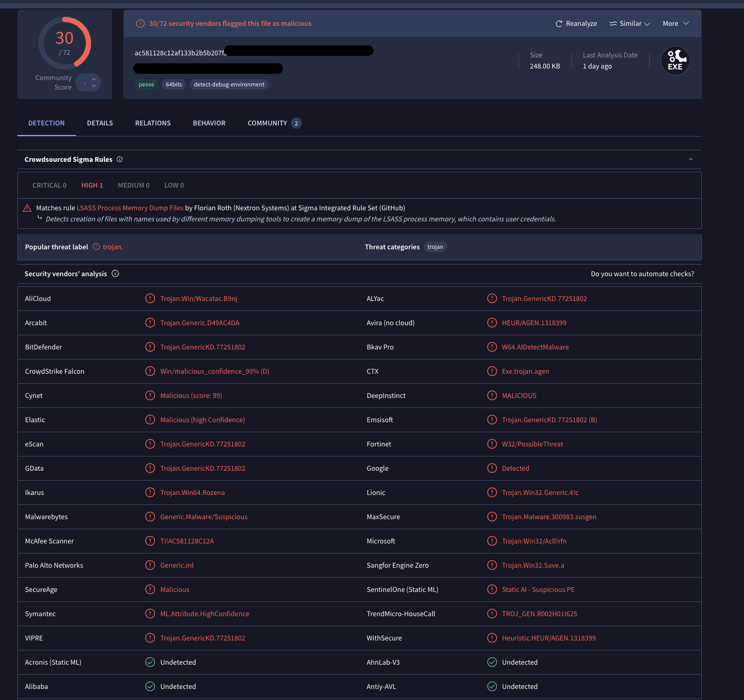This screenshot has width=744, height=700.
Task: Click the 'trojan.' popular threat label
Action: (113, 247)
